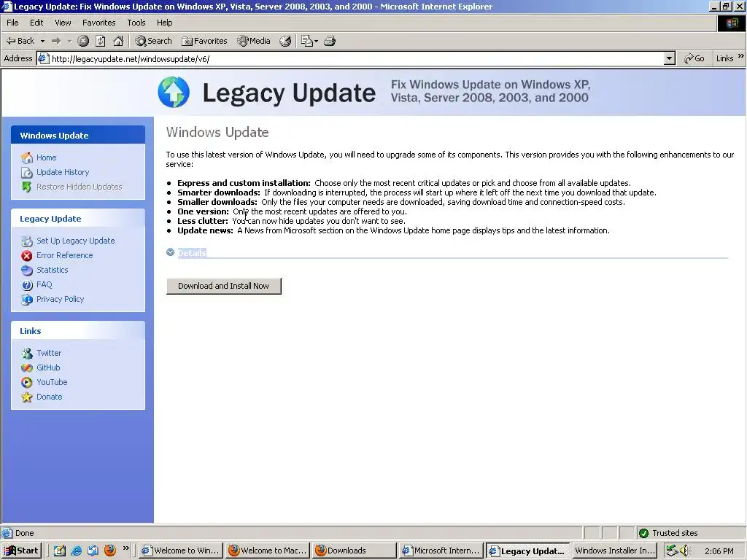Expand the Details section chevron
Image resolution: width=747 pixels, height=560 pixels.
click(170, 252)
